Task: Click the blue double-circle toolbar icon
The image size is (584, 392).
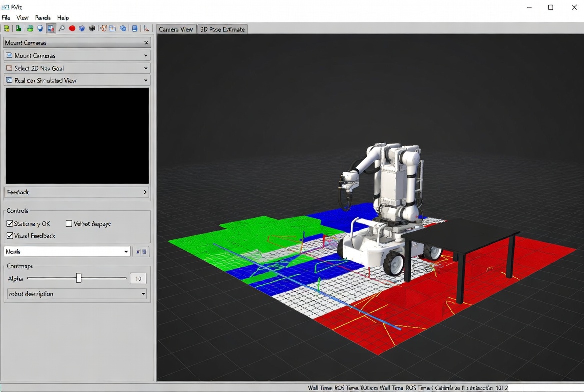Action: coord(123,28)
